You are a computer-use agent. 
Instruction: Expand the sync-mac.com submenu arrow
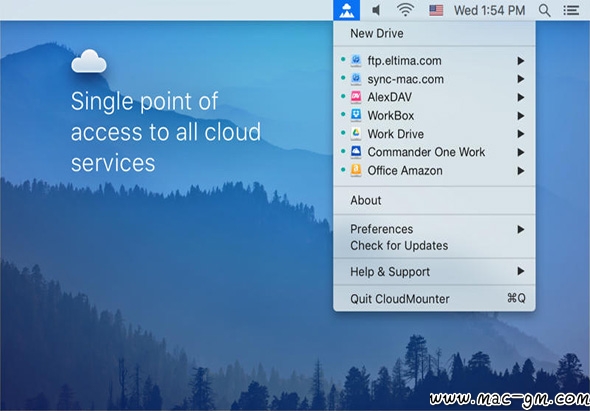521,79
